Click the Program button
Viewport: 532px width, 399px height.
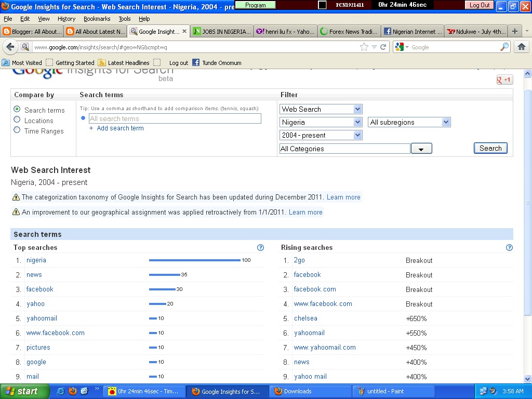tap(256, 5)
